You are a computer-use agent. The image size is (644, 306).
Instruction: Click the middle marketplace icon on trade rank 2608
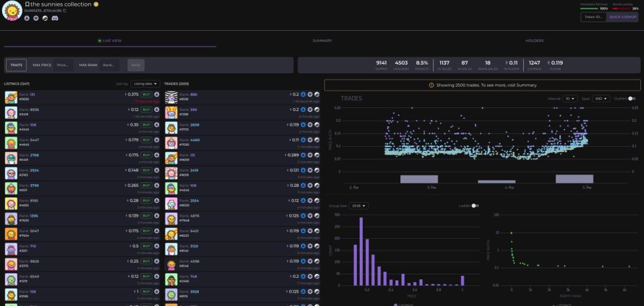(x=310, y=125)
